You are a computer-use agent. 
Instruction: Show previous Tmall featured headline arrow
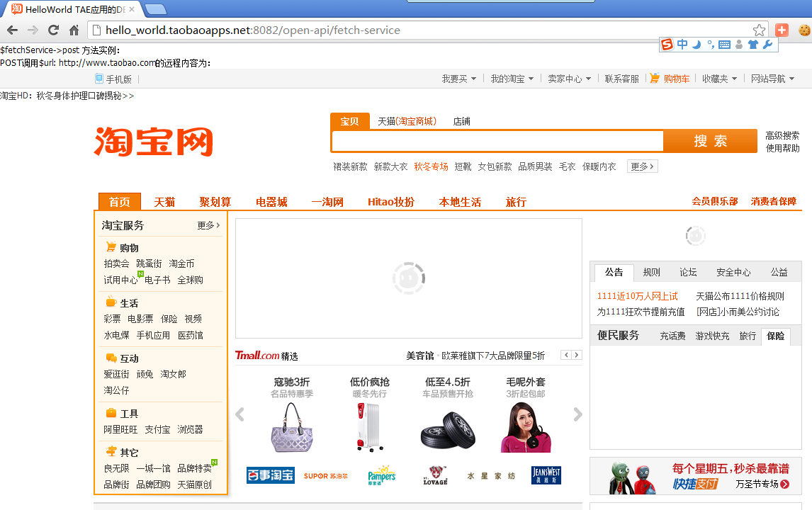[x=567, y=355]
